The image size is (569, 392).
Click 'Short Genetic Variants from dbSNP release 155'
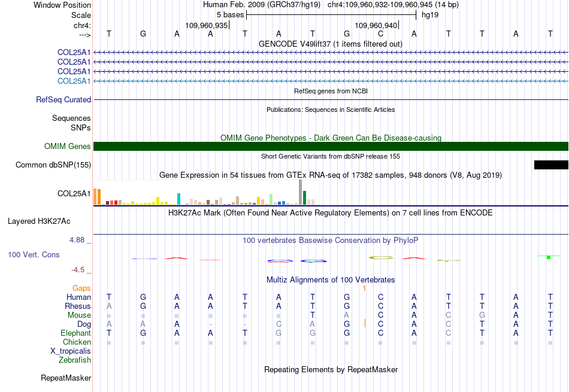pyautogui.click(x=331, y=157)
